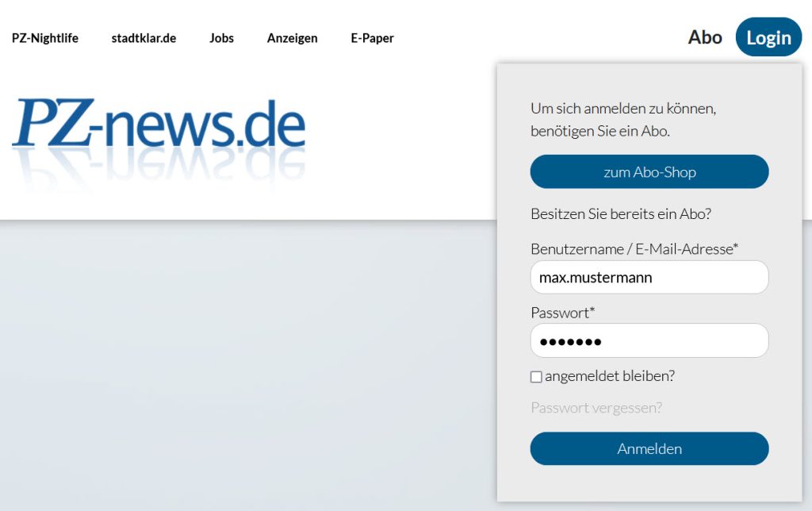Open the E-Paper page

pyautogui.click(x=372, y=38)
